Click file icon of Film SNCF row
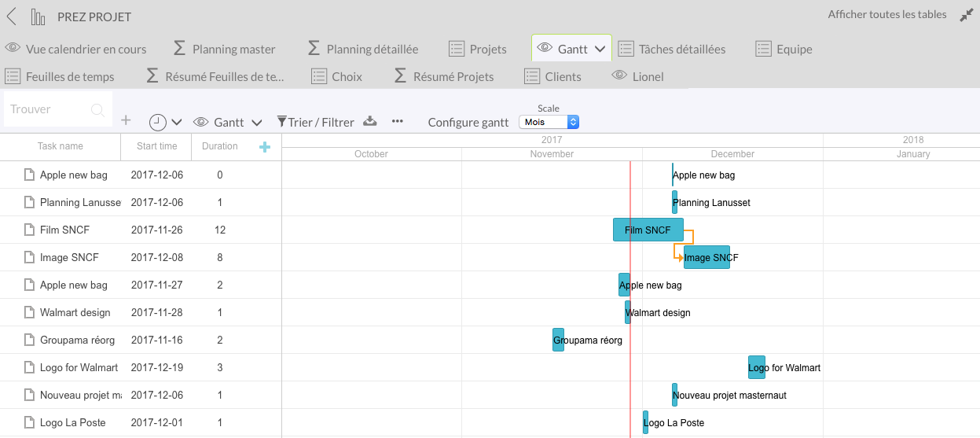 coord(29,230)
